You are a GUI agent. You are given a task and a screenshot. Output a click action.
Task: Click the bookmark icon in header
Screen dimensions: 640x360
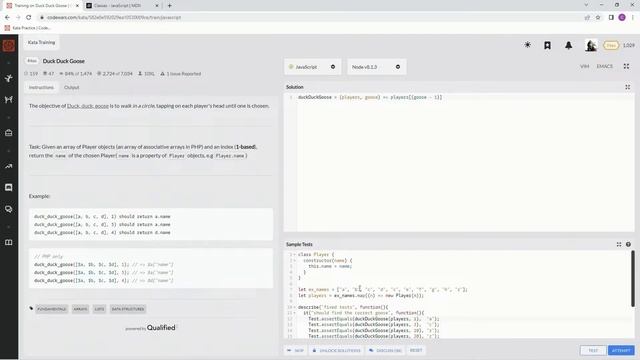[x=547, y=45]
